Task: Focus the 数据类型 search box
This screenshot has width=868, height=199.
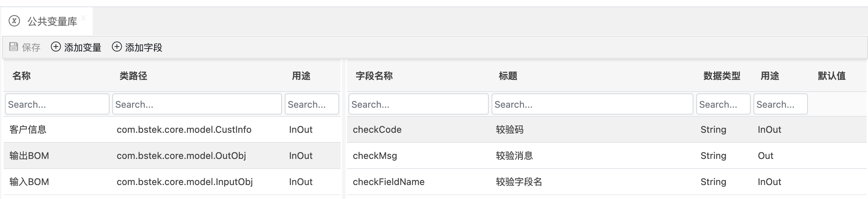Action: [x=723, y=104]
